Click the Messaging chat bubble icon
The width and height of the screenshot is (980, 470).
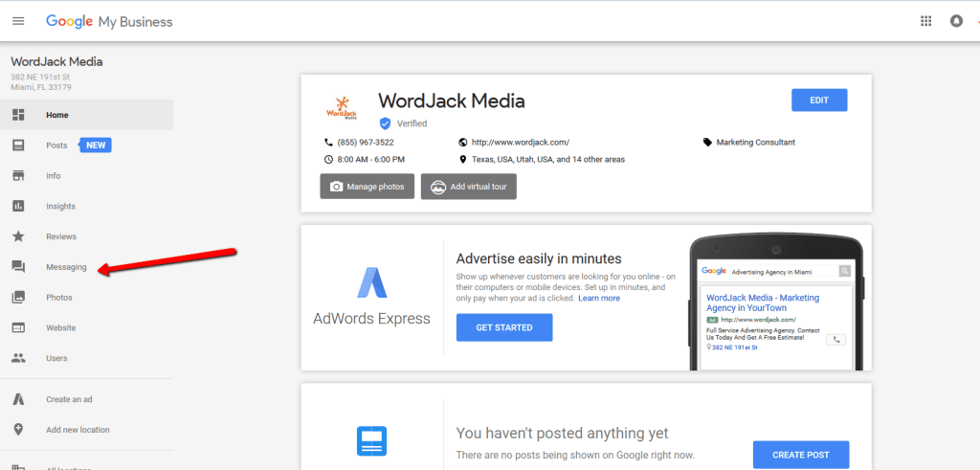(x=18, y=267)
